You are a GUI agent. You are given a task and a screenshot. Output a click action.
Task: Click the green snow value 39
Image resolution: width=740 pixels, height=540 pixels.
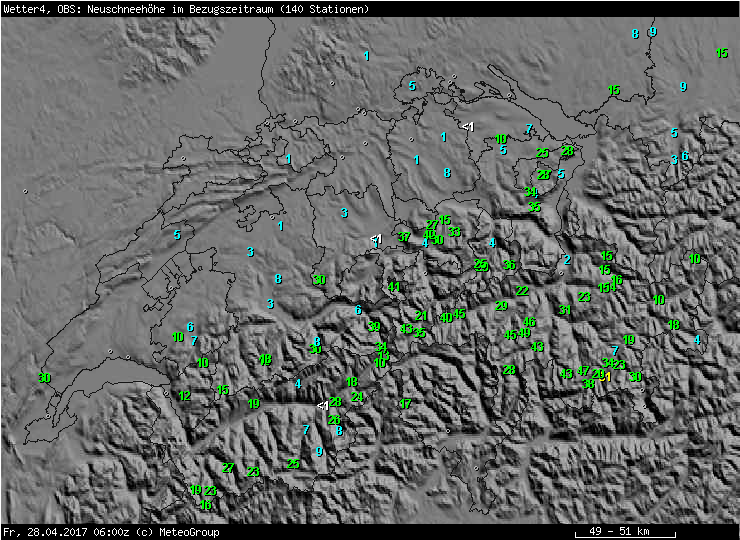click(374, 326)
